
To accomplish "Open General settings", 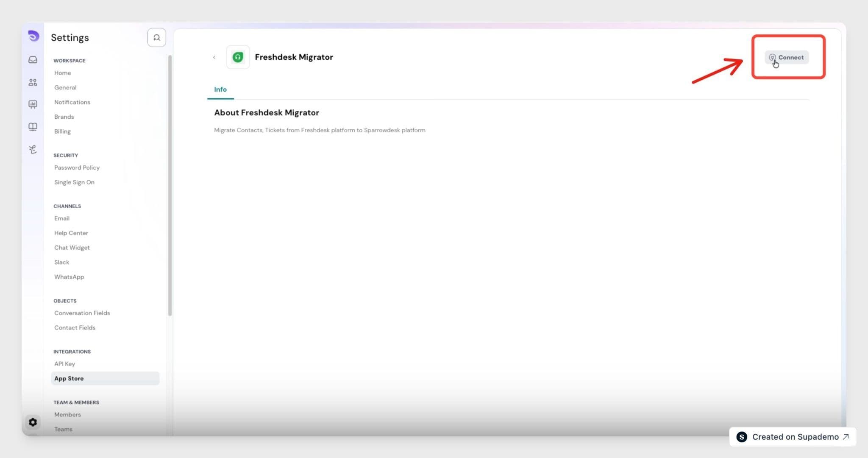I will click(x=65, y=87).
